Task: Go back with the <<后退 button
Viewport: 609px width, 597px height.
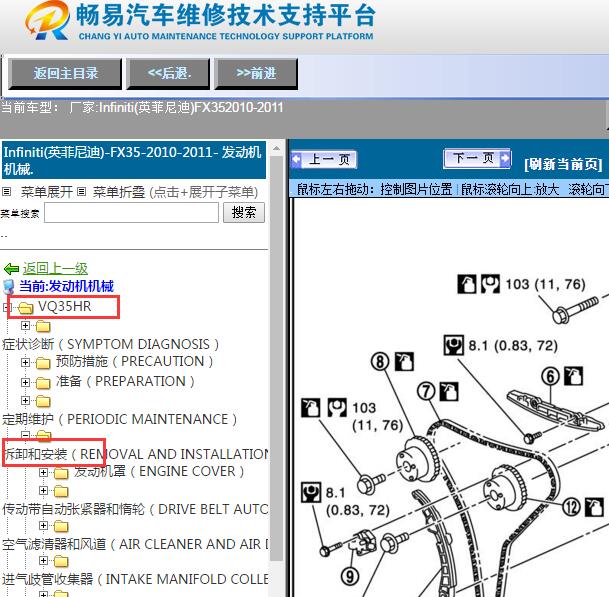Action: click(x=168, y=73)
